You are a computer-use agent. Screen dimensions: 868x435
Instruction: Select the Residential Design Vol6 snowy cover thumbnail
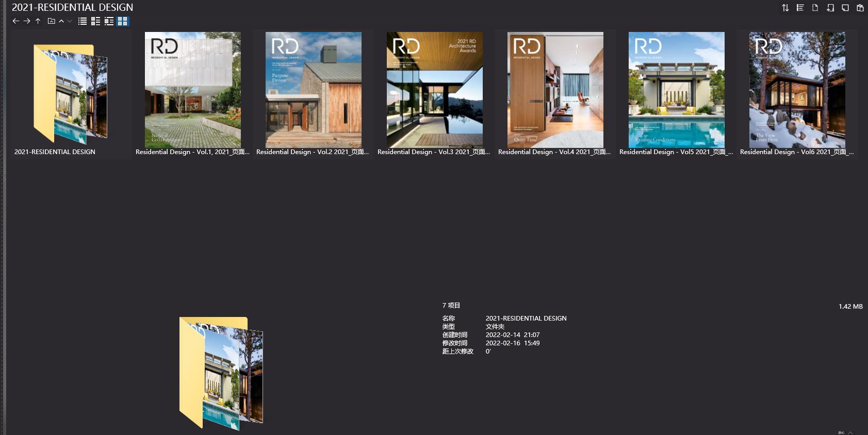click(797, 90)
